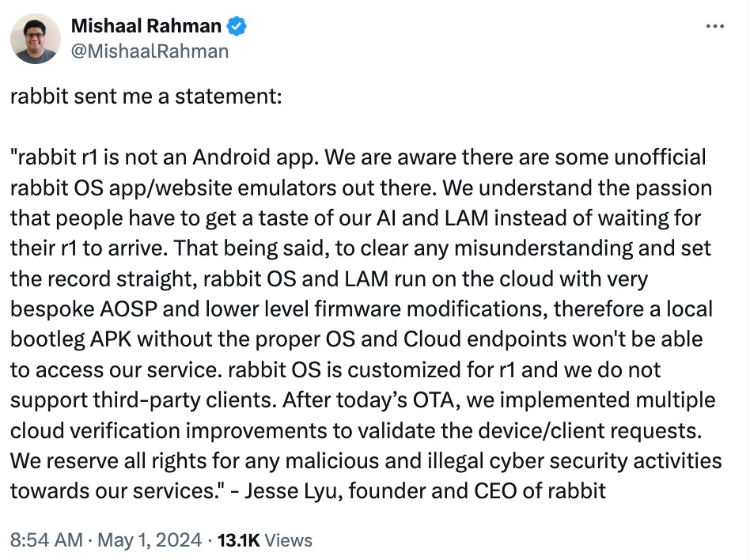The height and width of the screenshot is (560, 750).
Task: Click the Mishaal Rahman display name
Action: coord(146,26)
